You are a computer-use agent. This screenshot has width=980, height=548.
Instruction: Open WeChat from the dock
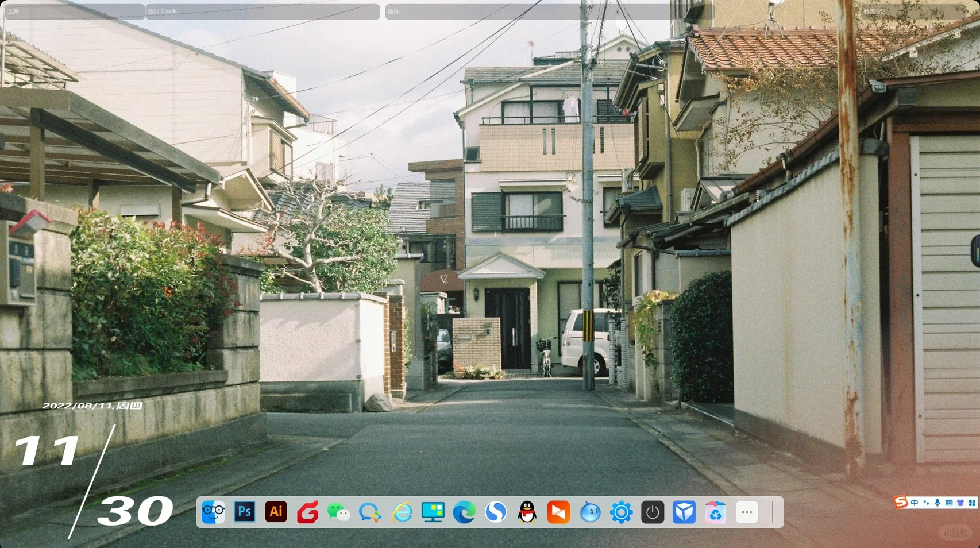click(338, 512)
